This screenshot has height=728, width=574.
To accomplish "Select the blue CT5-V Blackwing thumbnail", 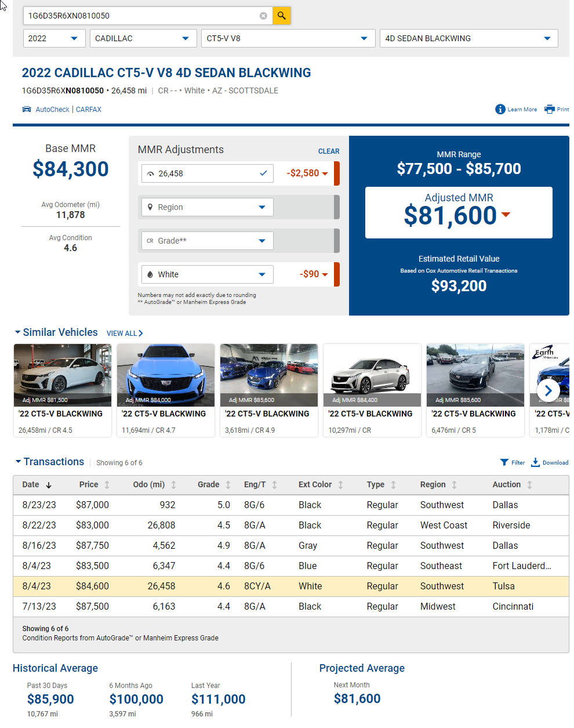I will tap(166, 375).
